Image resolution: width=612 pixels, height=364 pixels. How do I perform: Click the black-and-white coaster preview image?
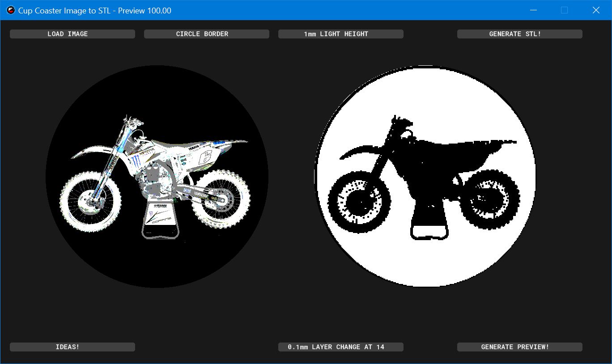(x=425, y=177)
